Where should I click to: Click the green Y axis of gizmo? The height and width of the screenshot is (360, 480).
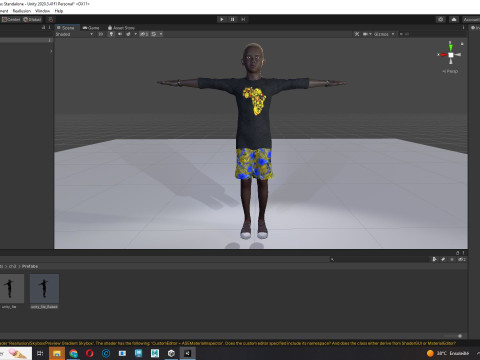click(x=450, y=47)
